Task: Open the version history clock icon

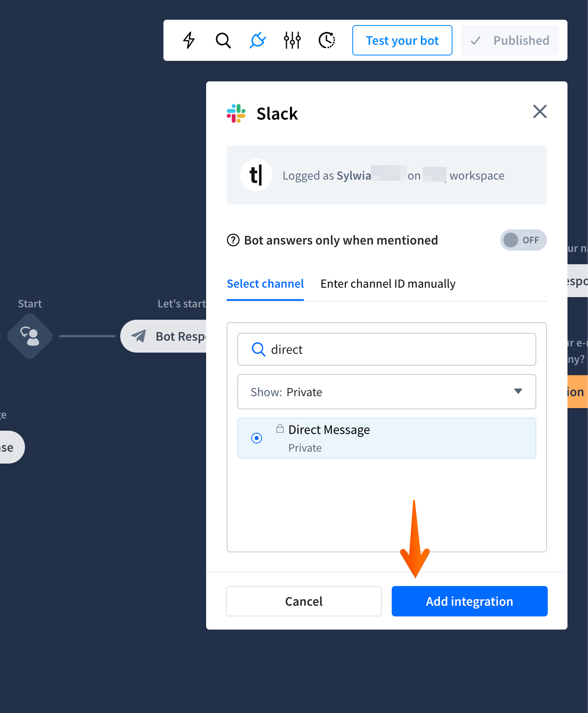Action: pyautogui.click(x=327, y=40)
